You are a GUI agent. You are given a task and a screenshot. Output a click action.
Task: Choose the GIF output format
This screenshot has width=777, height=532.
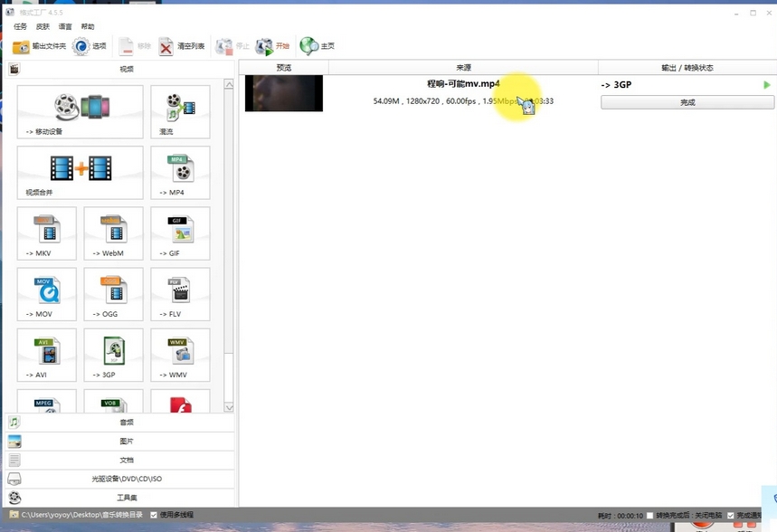tap(179, 233)
